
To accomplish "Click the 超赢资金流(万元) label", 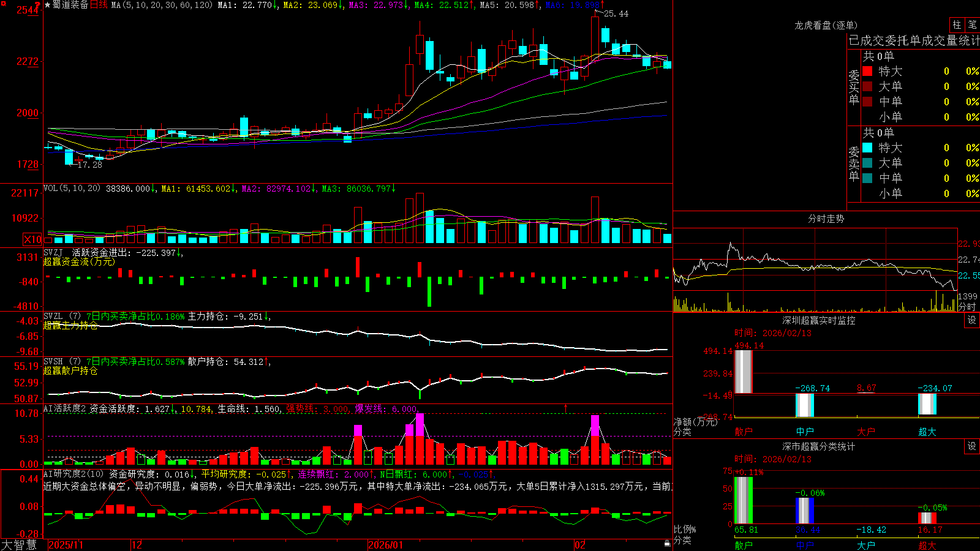I will click(79, 261).
